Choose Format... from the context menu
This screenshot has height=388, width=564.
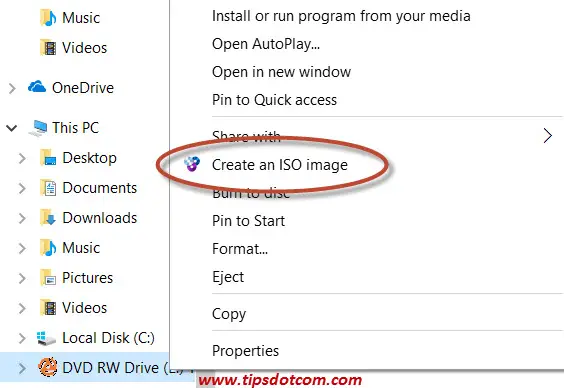point(240,249)
